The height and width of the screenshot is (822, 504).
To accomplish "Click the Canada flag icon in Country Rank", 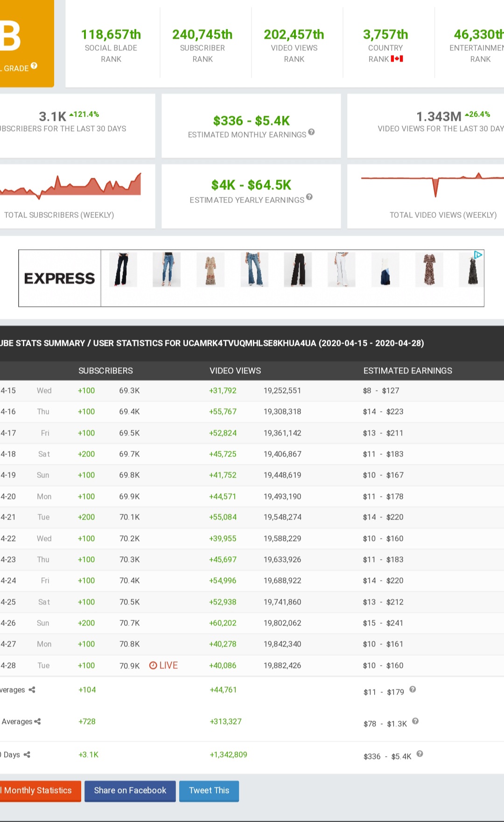I will (x=397, y=59).
